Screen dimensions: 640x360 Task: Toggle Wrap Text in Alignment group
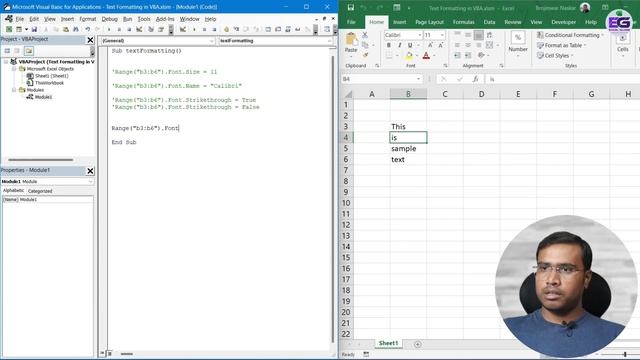(x=489, y=35)
